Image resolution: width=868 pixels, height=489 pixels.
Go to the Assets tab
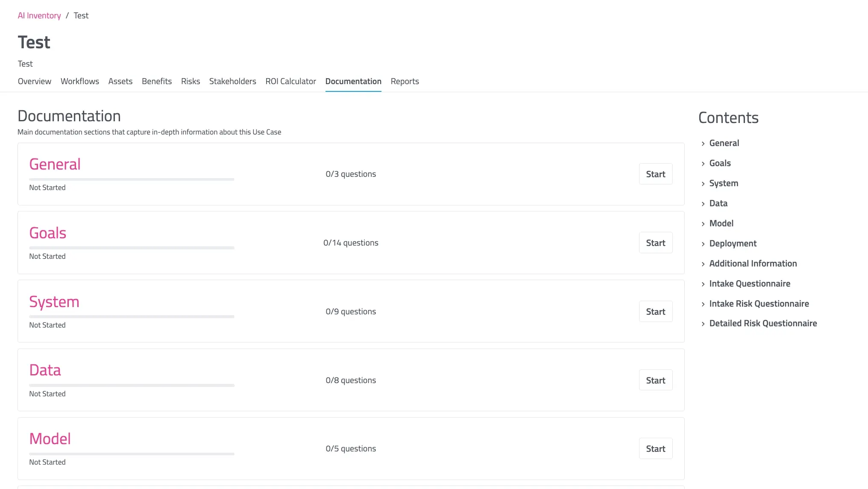[120, 81]
